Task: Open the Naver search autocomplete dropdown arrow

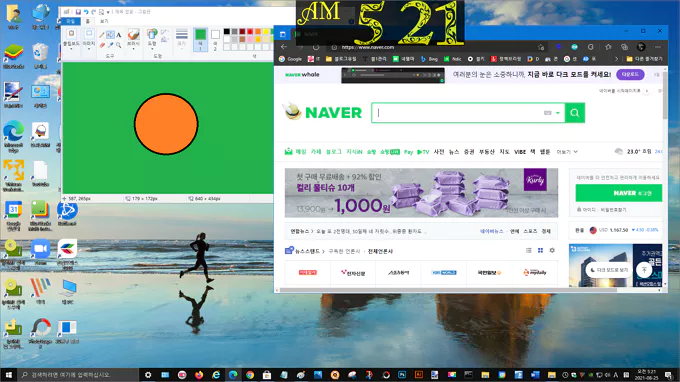Action: (x=558, y=113)
